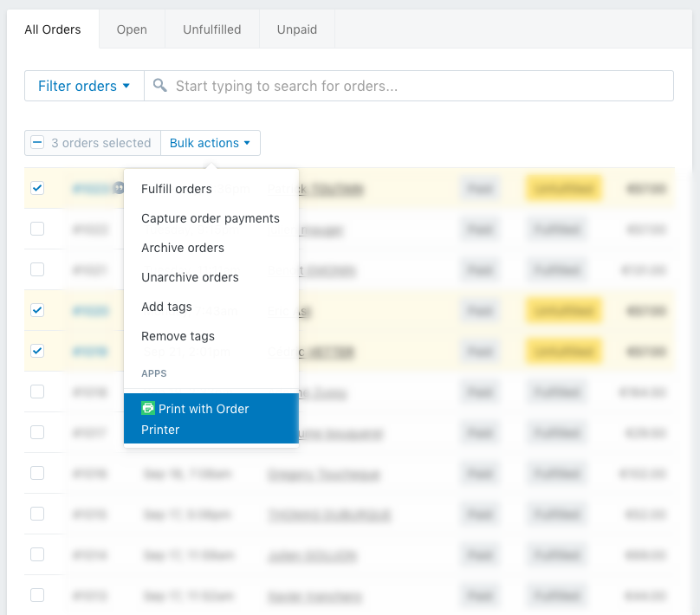Viewport: 700px width, 615px height.
Task: Click the deselect-all minus checkbox
Action: pyautogui.click(x=37, y=143)
